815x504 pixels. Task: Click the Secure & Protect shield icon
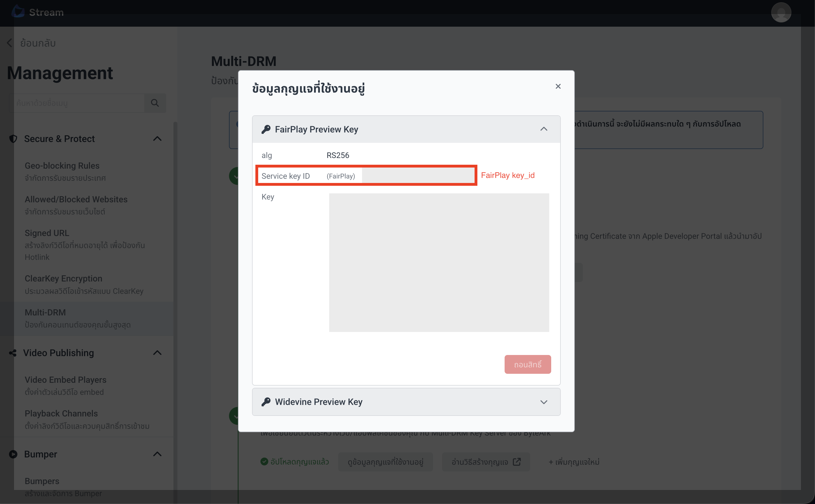click(13, 139)
